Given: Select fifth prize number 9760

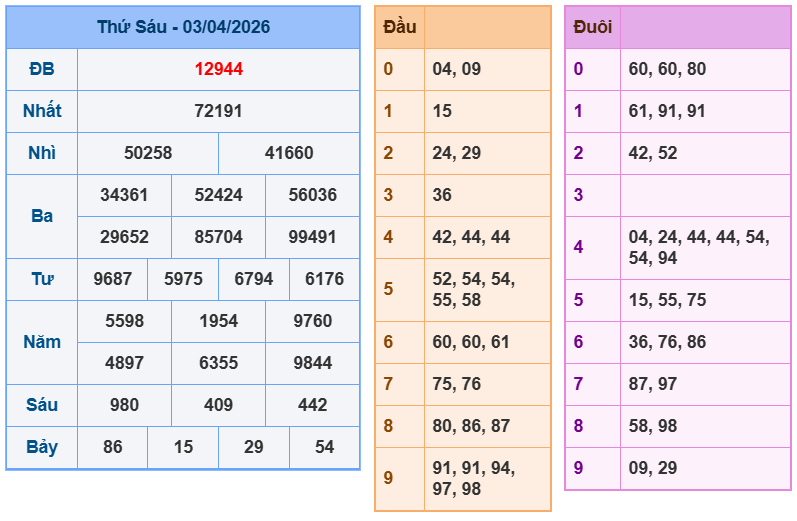Looking at the screenshot, I should coord(313,321).
